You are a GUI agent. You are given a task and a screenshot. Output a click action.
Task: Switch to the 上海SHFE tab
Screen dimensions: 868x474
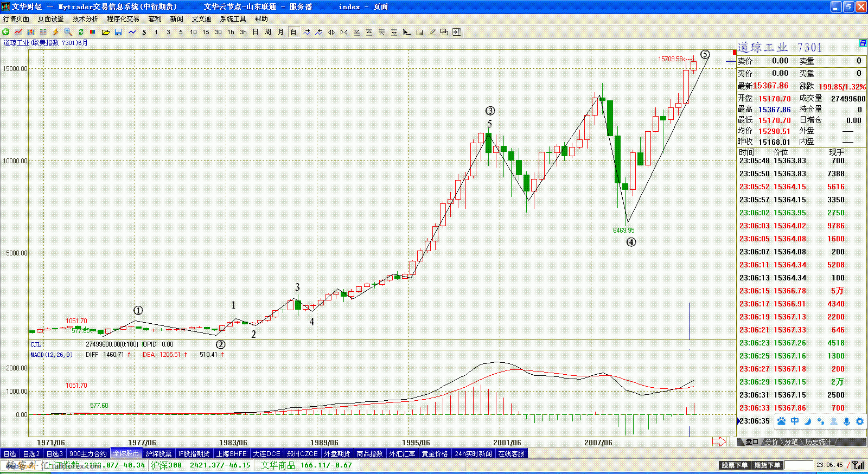click(x=232, y=453)
